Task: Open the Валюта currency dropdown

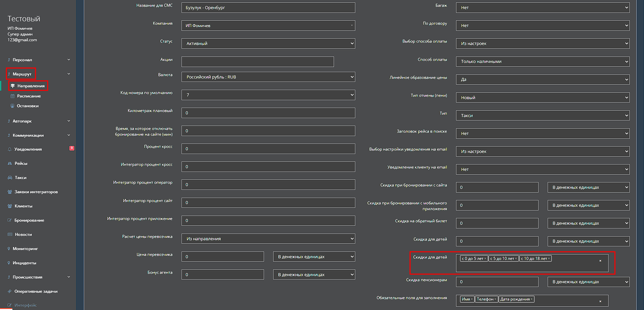Action: [x=268, y=77]
